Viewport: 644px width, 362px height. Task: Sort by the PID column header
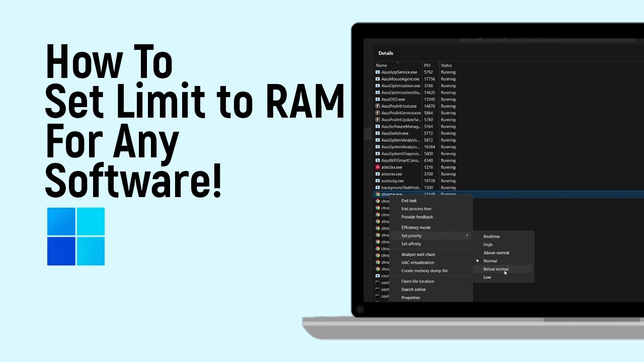[x=427, y=65]
